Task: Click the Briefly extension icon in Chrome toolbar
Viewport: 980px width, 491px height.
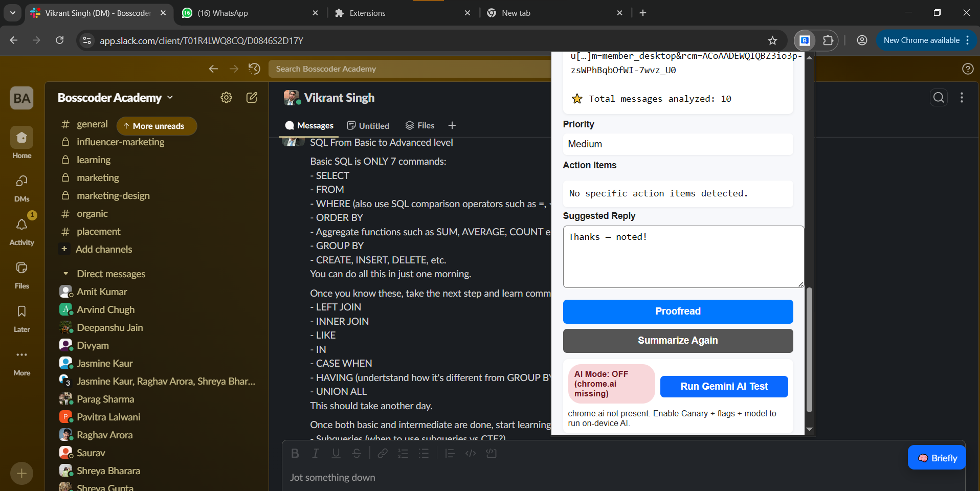Action: tap(805, 40)
